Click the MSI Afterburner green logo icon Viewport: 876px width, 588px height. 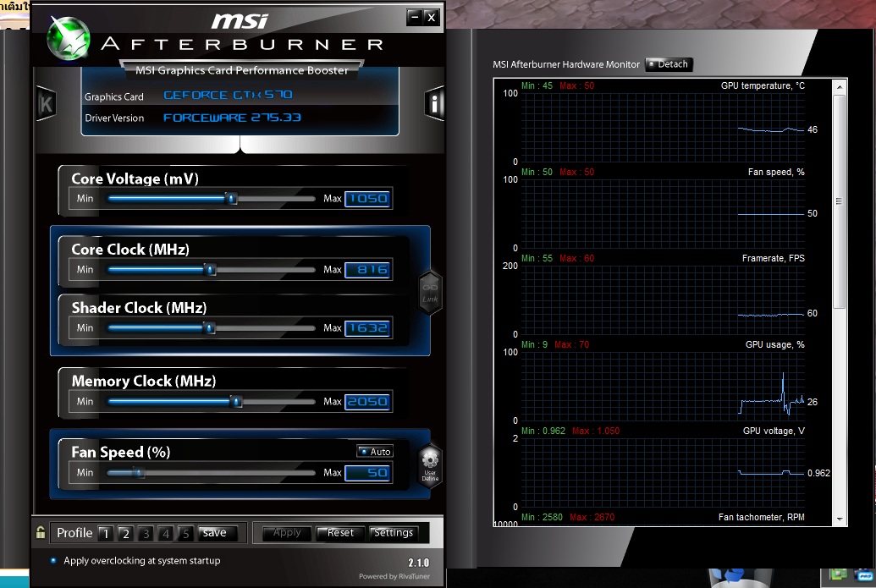[69, 39]
